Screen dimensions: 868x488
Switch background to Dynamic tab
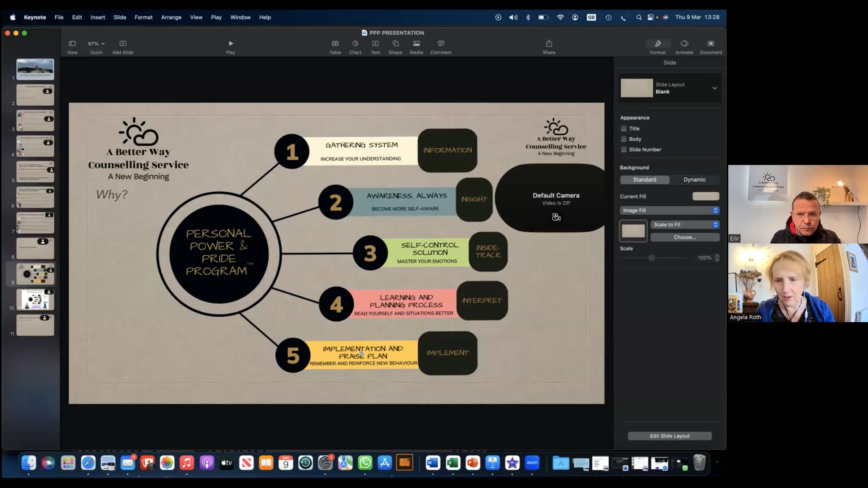pos(694,180)
